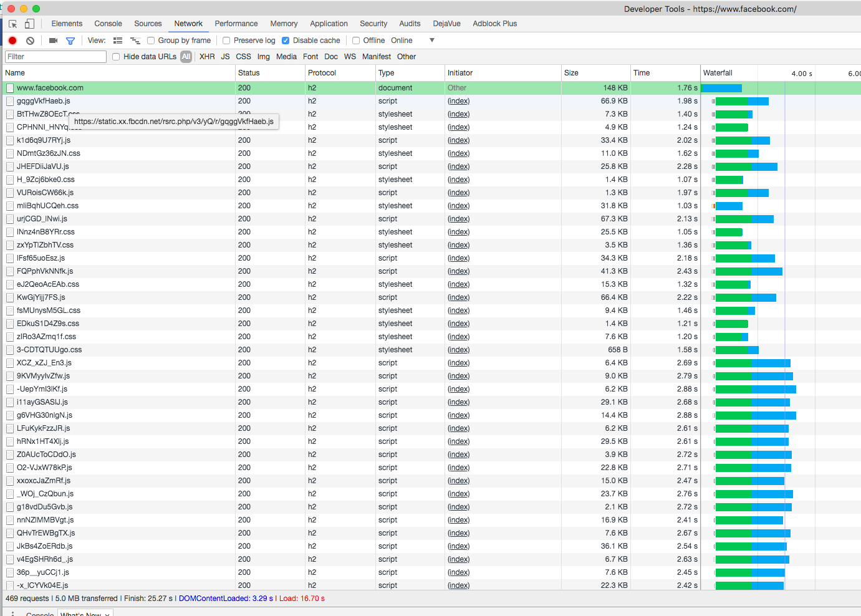The width and height of the screenshot is (861, 616).
Task: Select the Application tab
Action: tap(329, 24)
